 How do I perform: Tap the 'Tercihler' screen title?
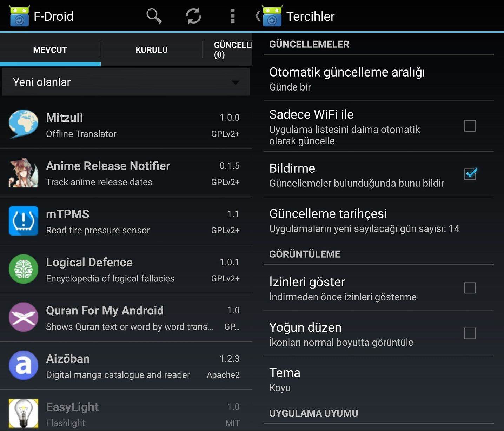(310, 16)
